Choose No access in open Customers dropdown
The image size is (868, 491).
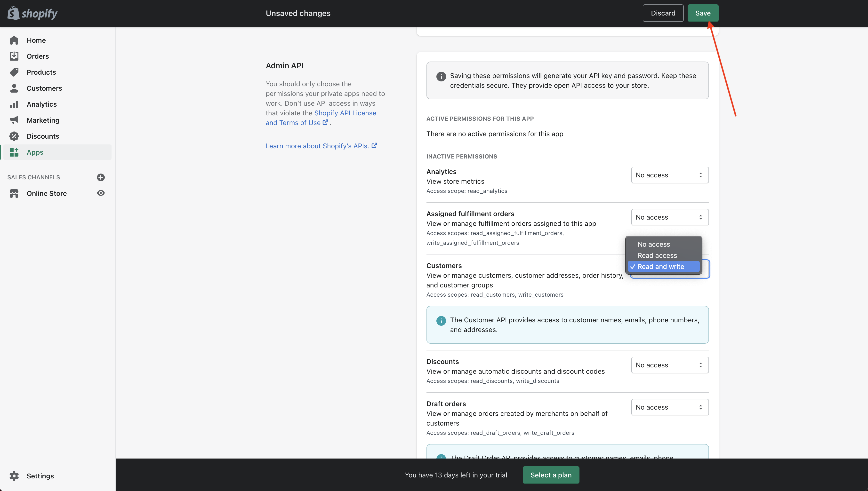[664, 244]
